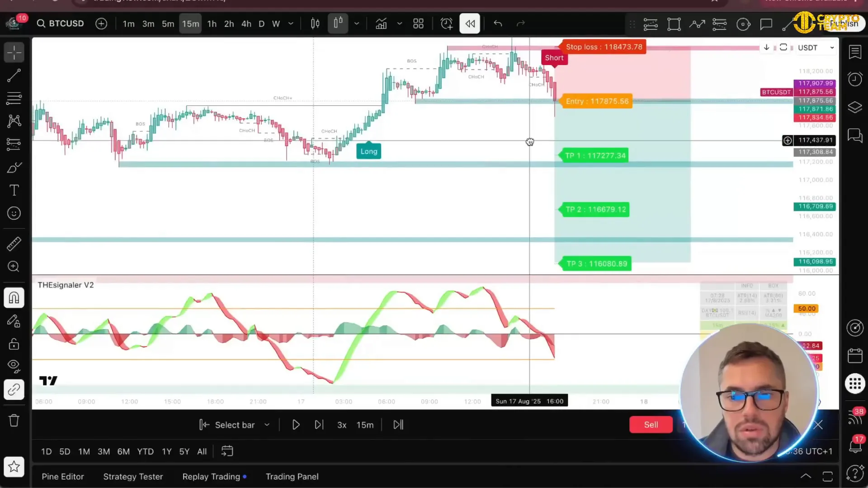The width and height of the screenshot is (868, 488).
Task: Open the alerts panel icon
Action: coord(855,80)
